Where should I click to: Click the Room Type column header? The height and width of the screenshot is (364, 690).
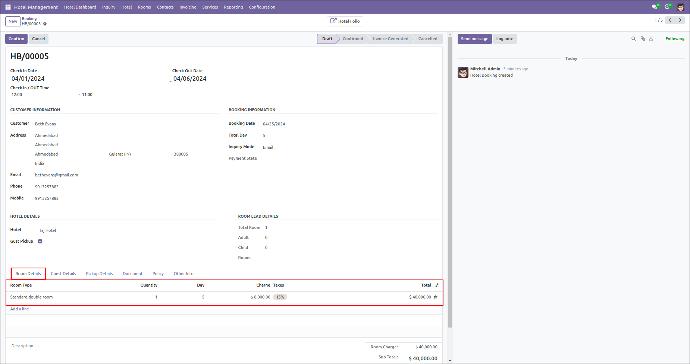point(21,285)
